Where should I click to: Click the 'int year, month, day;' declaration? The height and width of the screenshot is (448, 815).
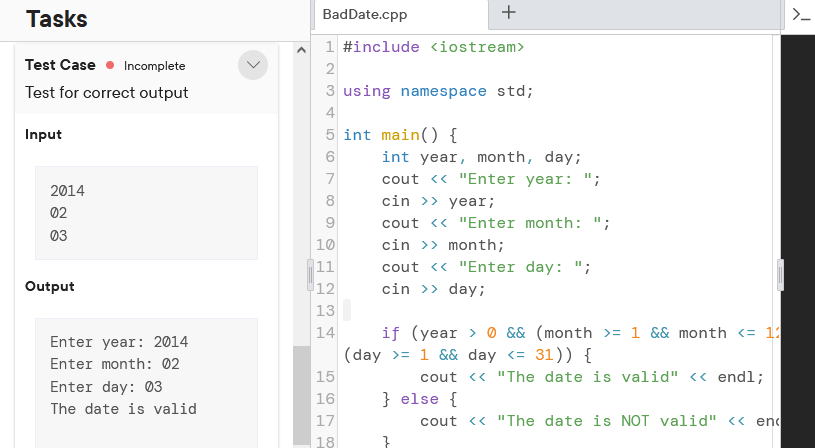pyautogui.click(x=481, y=157)
